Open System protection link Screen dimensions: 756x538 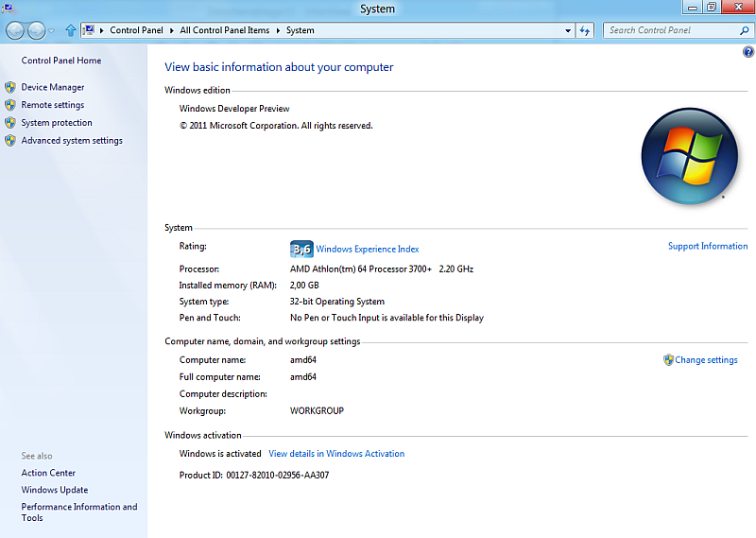click(x=57, y=123)
